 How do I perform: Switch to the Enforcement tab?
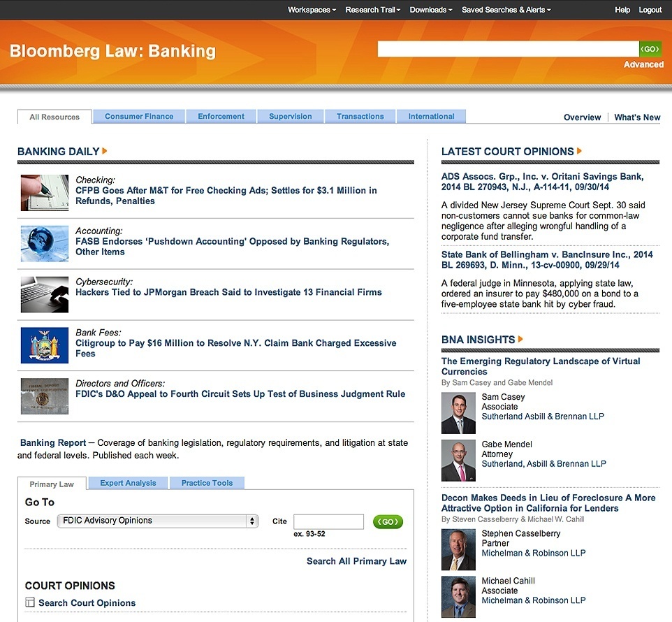221,116
